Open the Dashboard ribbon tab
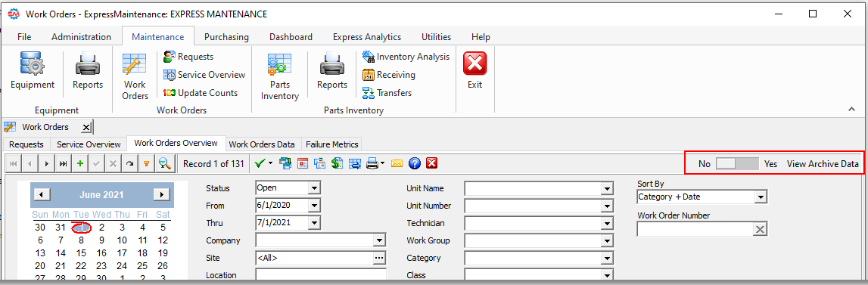This screenshot has width=868, height=285. (x=291, y=37)
